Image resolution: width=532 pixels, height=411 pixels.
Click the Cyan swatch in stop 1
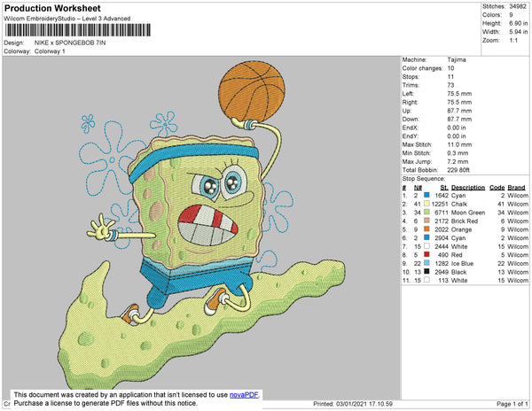(426, 195)
